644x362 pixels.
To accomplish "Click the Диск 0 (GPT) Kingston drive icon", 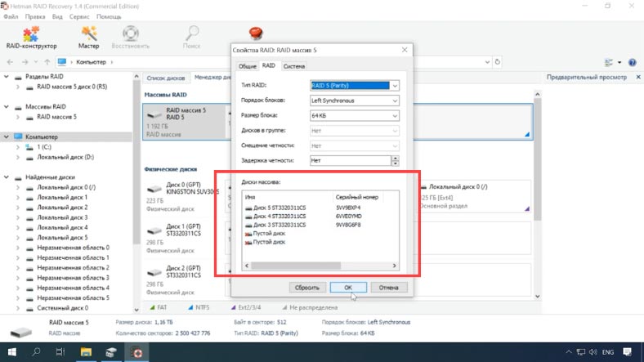I will pos(154,189).
